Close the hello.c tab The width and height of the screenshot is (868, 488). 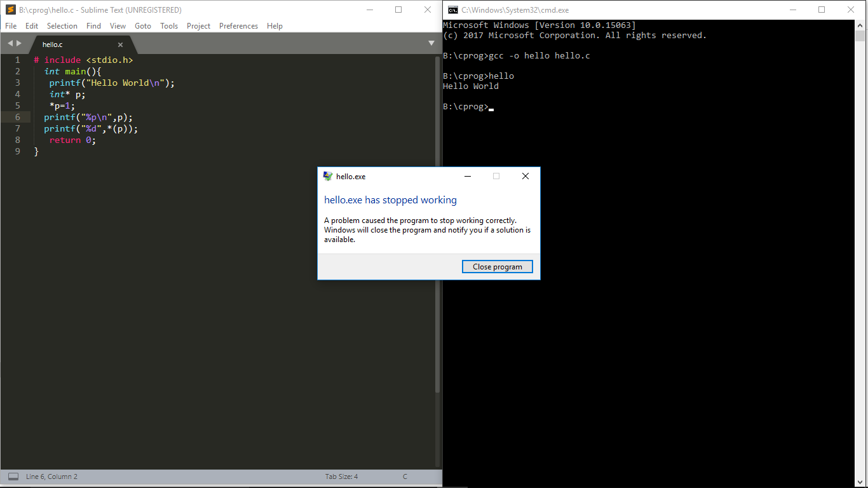[120, 44]
